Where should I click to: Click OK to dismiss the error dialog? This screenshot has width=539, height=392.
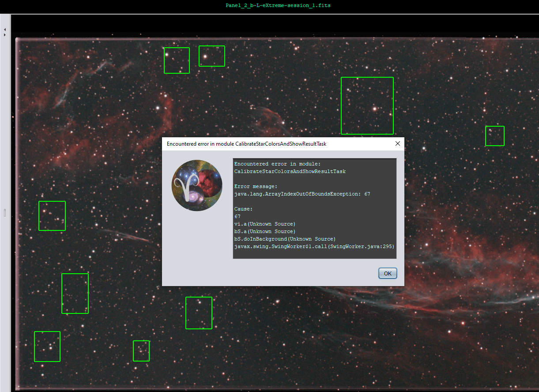click(x=388, y=273)
